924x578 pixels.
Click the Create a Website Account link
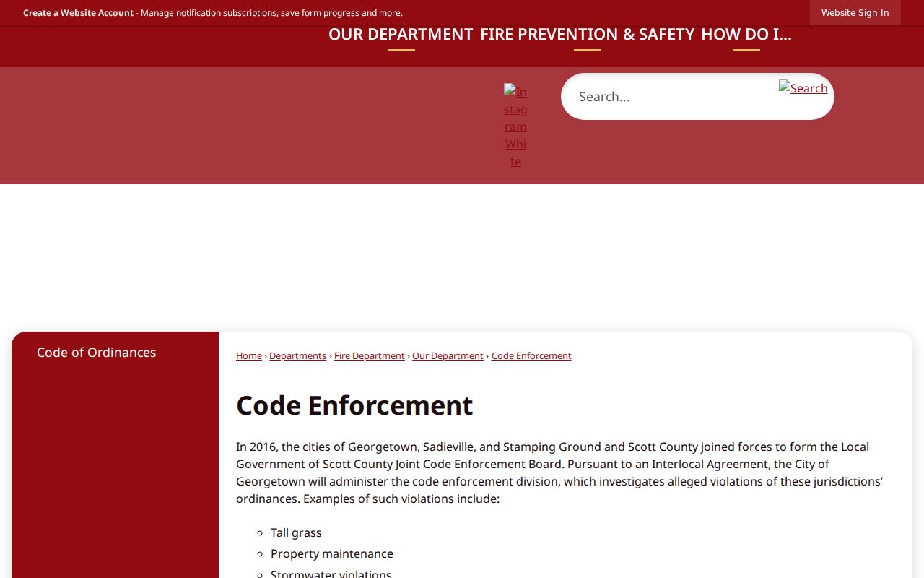78,13
